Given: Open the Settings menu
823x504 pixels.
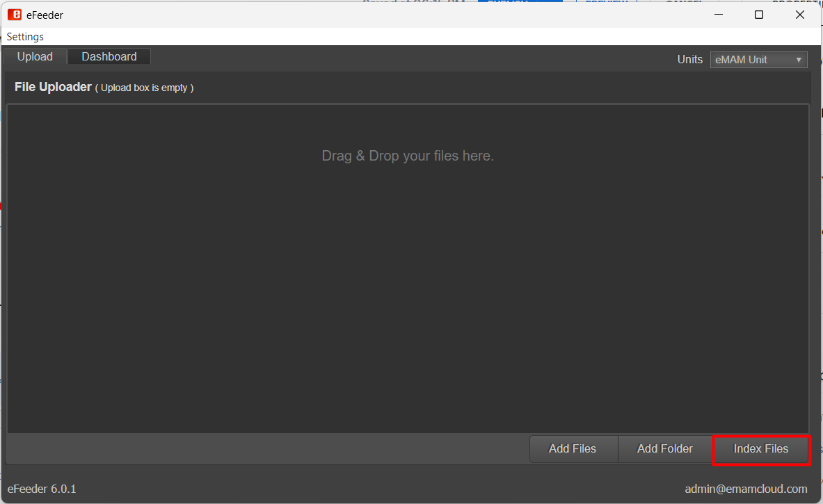Looking at the screenshot, I should click(x=25, y=37).
